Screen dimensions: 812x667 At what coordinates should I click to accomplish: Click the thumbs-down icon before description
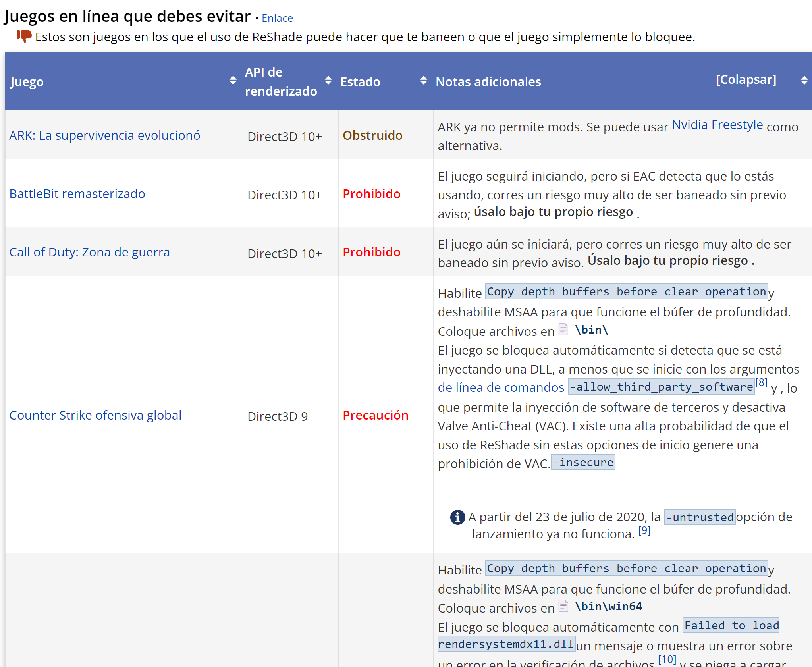tap(24, 36)
